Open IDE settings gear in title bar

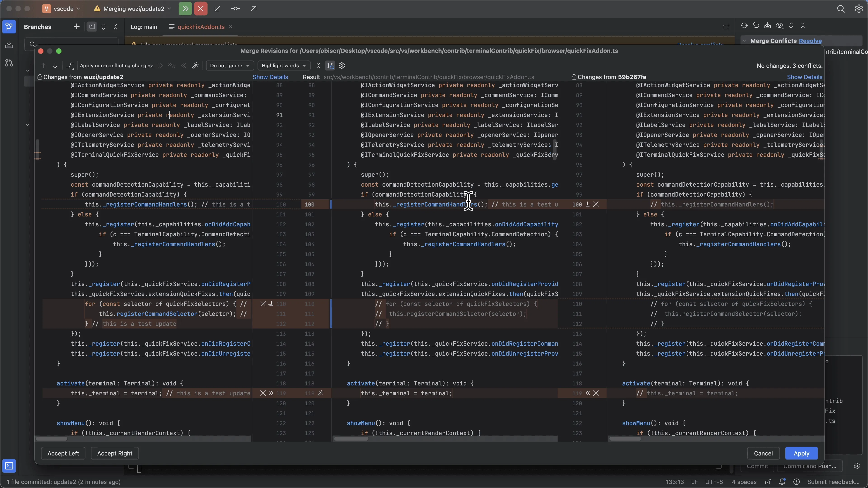[x=859, y=9]
